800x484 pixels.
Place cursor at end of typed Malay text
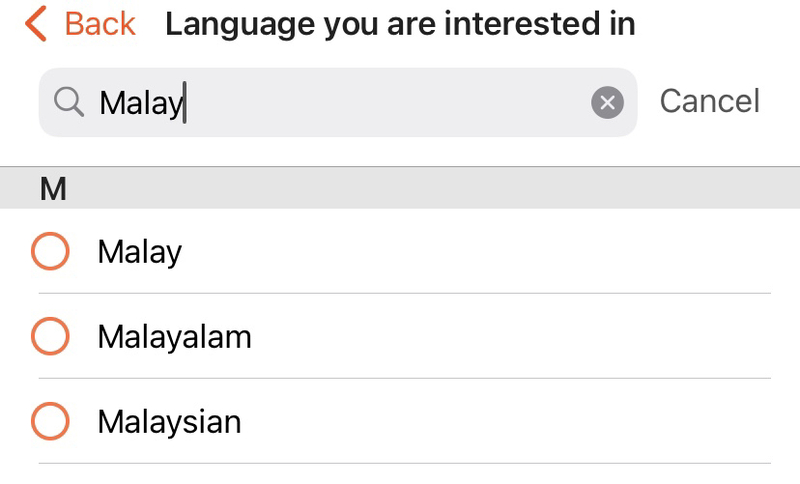click(185, 103)
